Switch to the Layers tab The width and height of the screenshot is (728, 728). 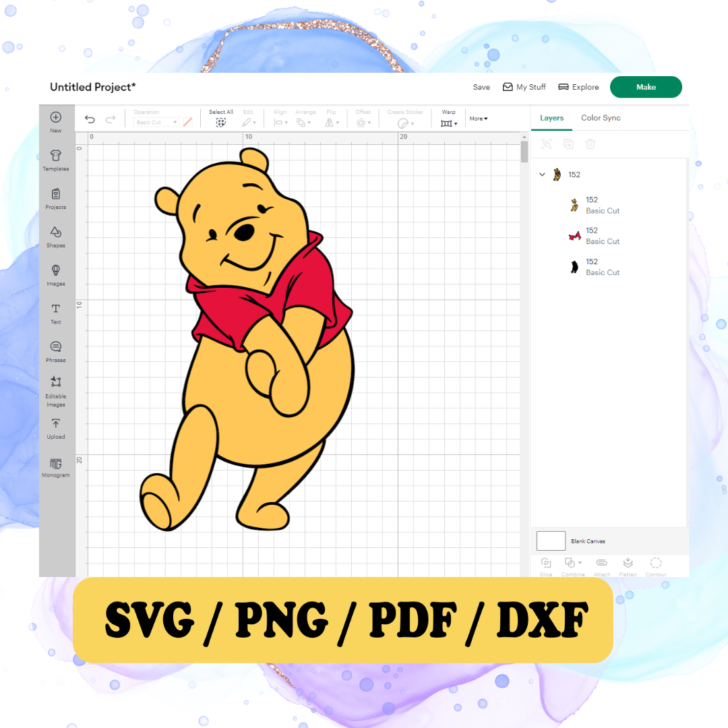pyautogui.click(x=551, y=118)
